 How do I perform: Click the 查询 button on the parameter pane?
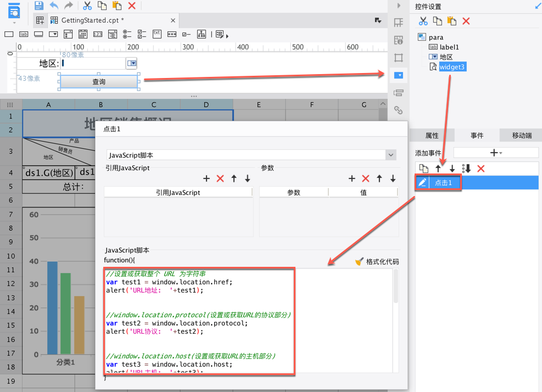point(99,82)
